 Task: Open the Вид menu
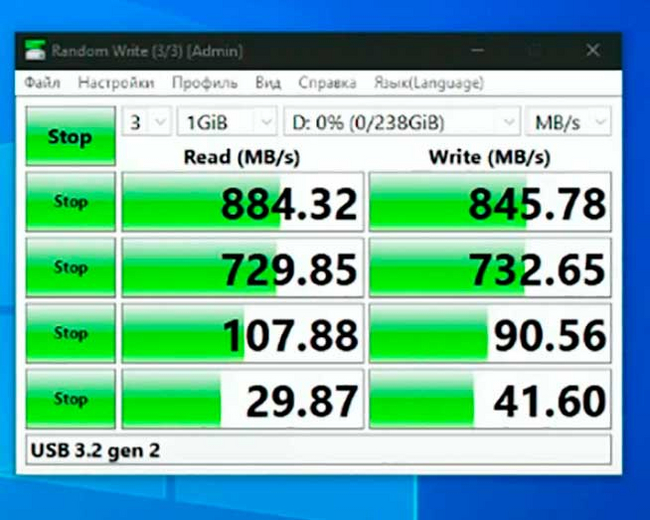coord(268,83)
